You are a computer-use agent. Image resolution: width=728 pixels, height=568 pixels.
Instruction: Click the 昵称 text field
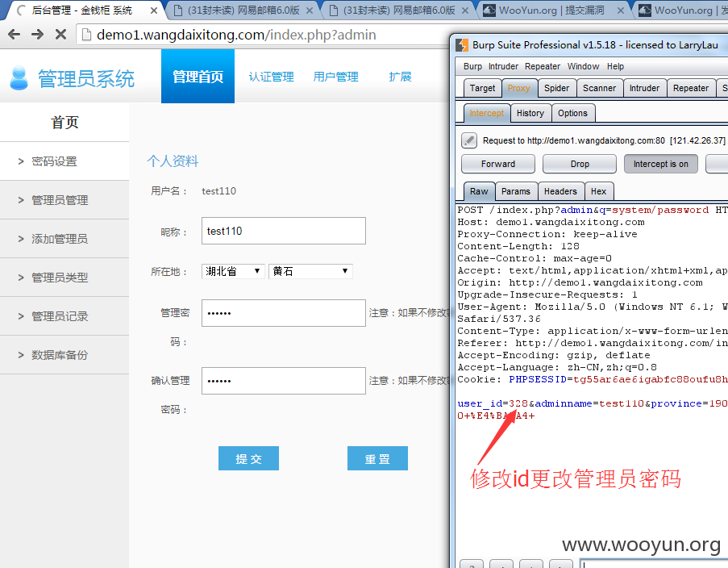(284, 231)
